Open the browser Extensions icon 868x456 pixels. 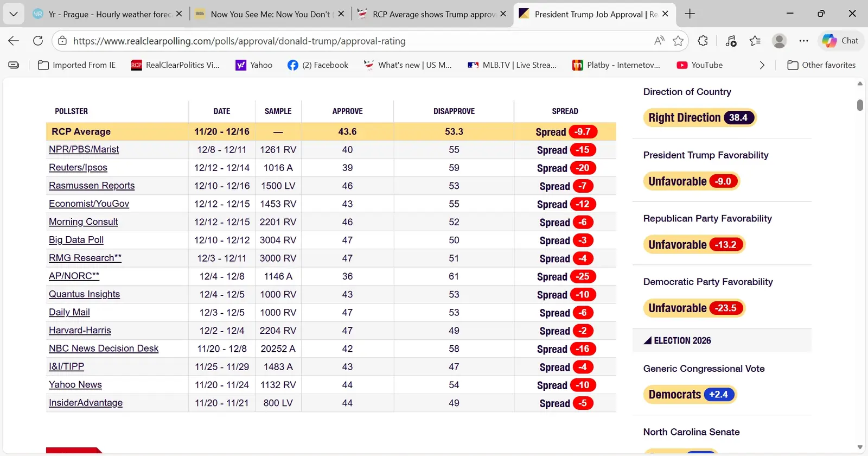[x=703, y=41]
